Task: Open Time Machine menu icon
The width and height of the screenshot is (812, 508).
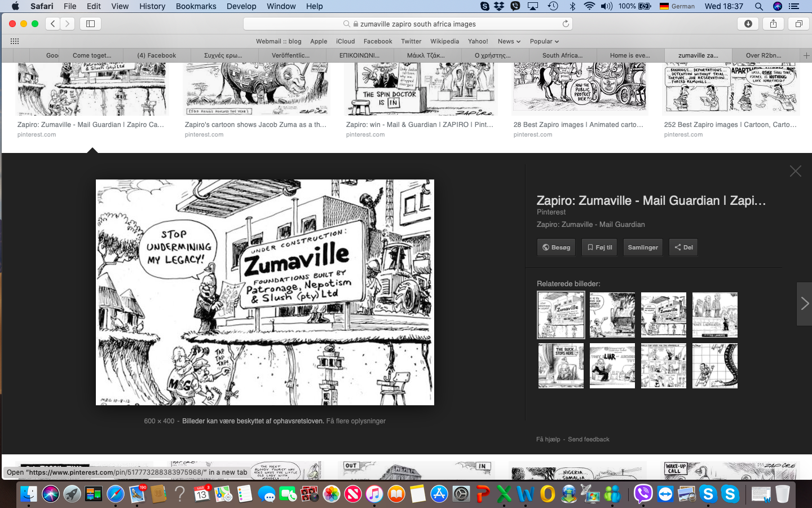Action: pos(553,6)
